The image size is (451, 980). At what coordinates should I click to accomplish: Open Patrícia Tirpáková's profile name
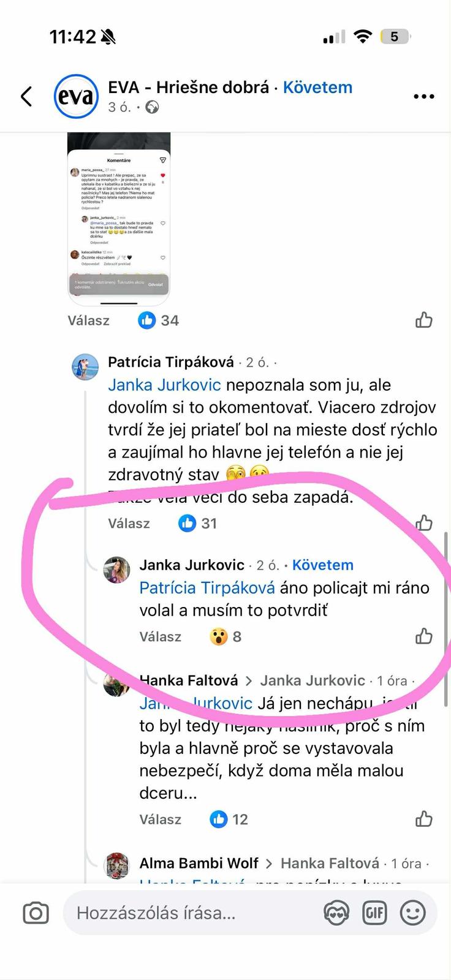[171, 362]
